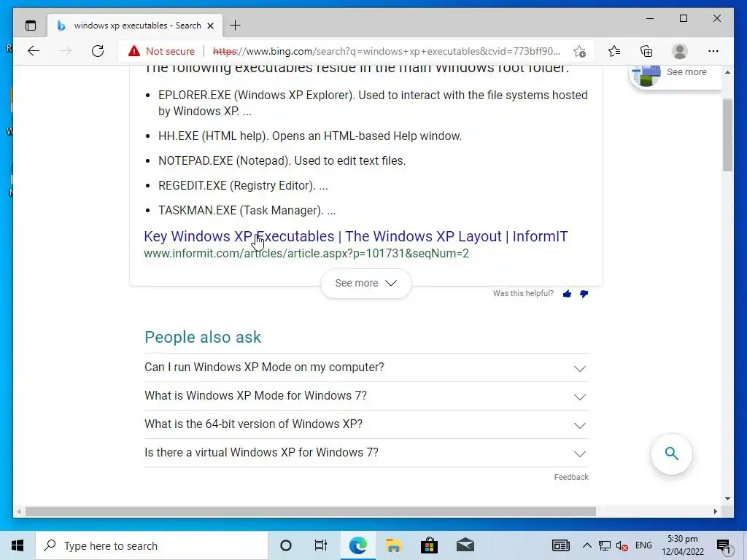Open File Explorer from taskbar
The height and width of the screenshot is (560, 747).
pos(393,545)
